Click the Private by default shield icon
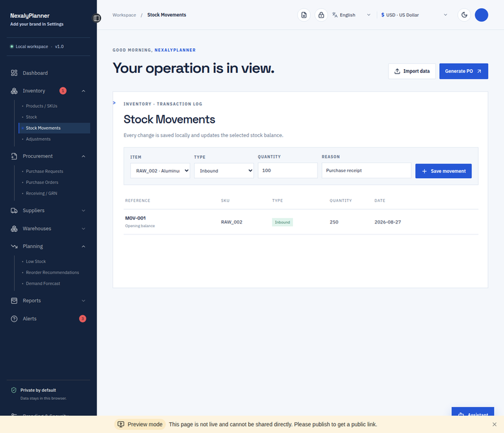 14,390
